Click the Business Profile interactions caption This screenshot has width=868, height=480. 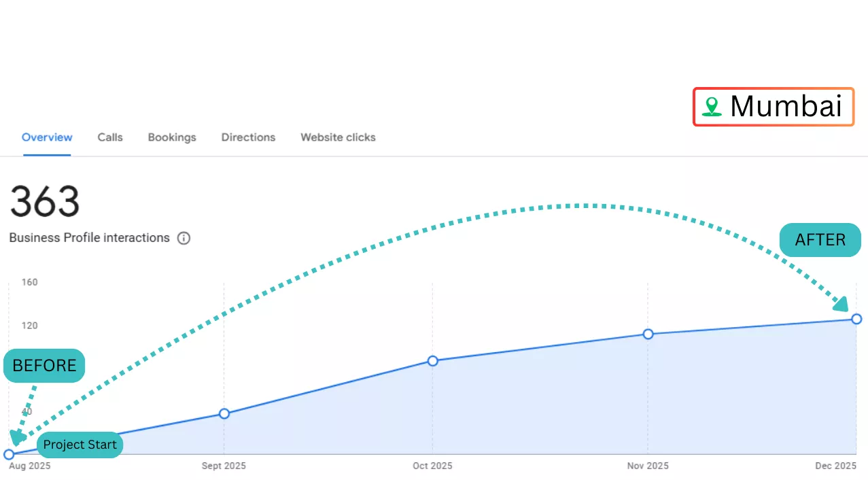click(x=89, y=238)
